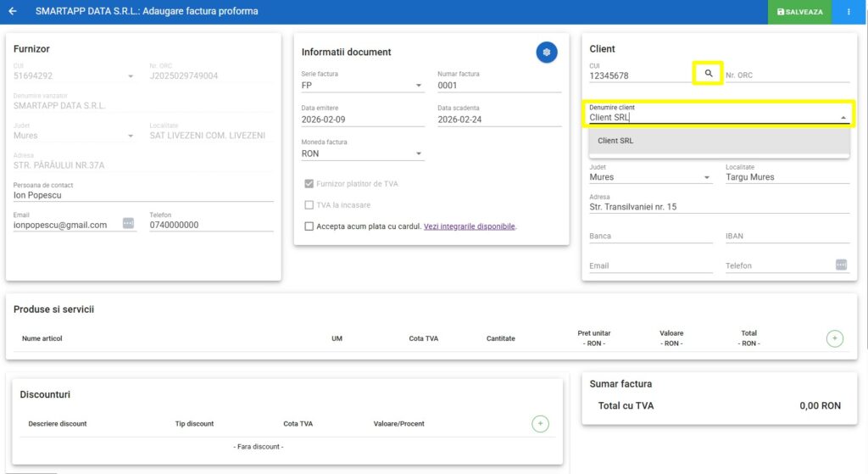Click the green SALVEAZA button
Viewport: 868px width, 474px height.
coord(799,12)
